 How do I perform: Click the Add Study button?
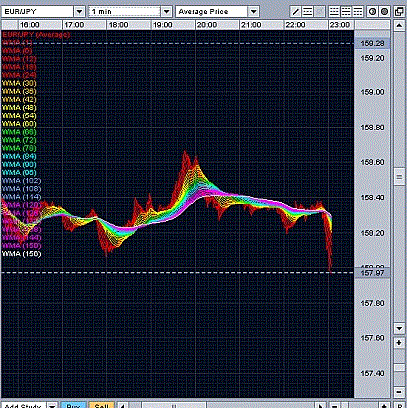23,405
